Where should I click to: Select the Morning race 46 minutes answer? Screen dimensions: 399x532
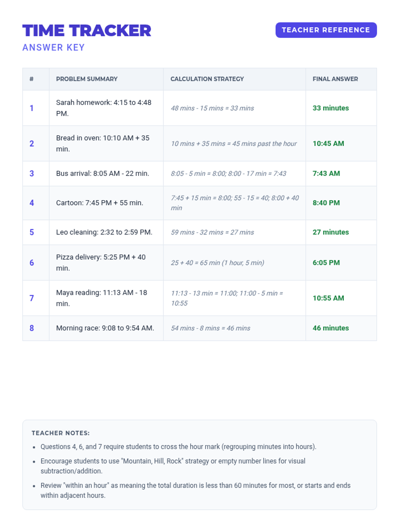point(331,328)
